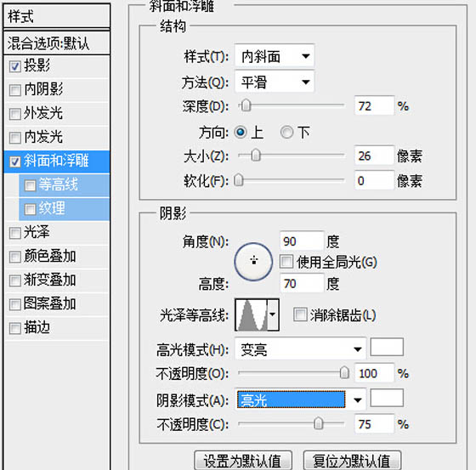Click 复位为默认值 button

(352, 461)
